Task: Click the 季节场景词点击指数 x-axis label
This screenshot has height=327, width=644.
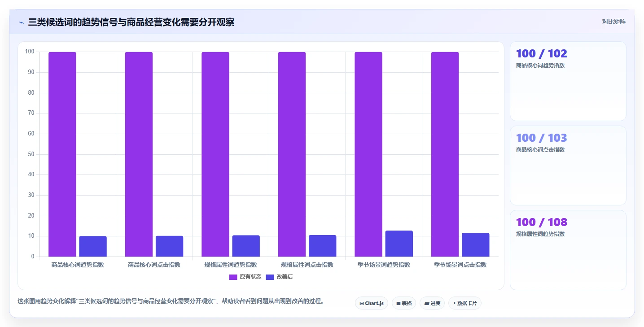Action: [x=460, y=265]
